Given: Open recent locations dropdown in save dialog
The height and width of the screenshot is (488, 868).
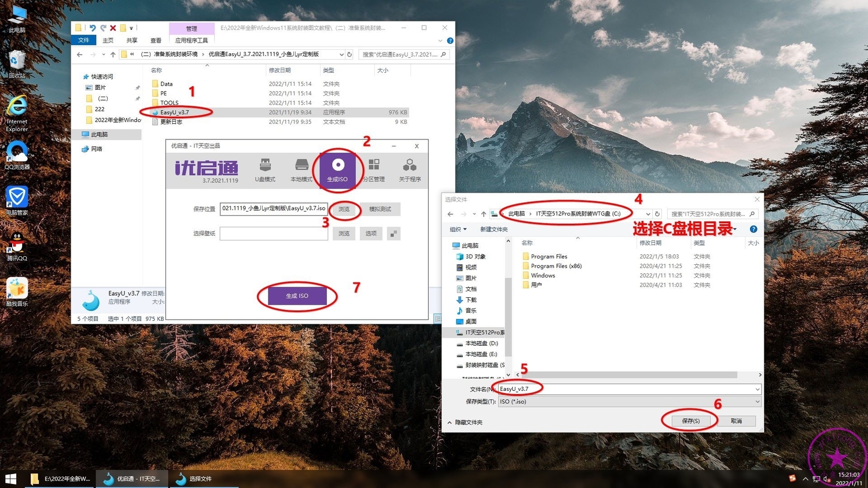Looking at the screenshot, I should coord(474,214).
